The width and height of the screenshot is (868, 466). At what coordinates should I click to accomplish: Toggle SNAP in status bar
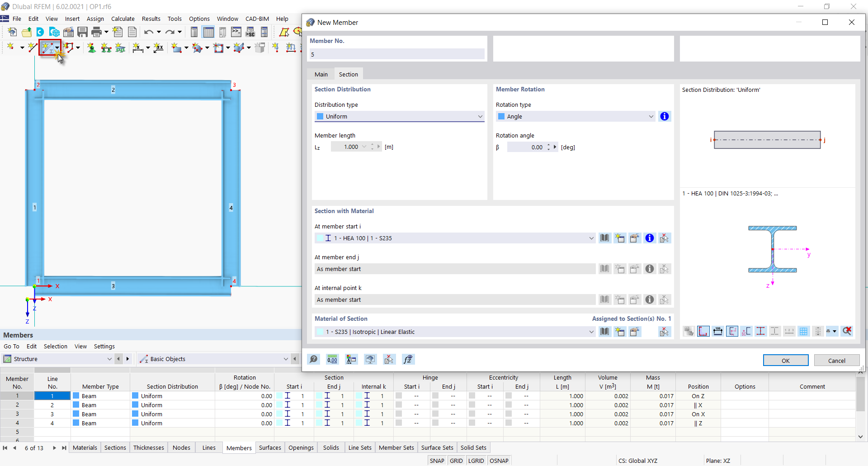pos(437,461)
